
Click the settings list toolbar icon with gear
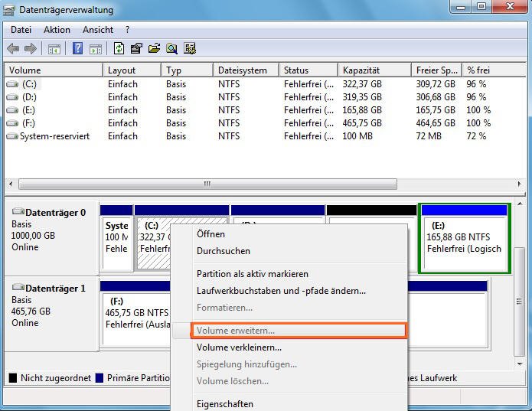pos(190,48)
